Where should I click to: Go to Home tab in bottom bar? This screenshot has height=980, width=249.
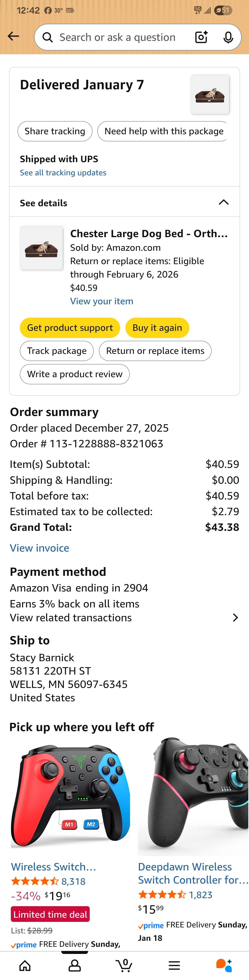point(25,965)
